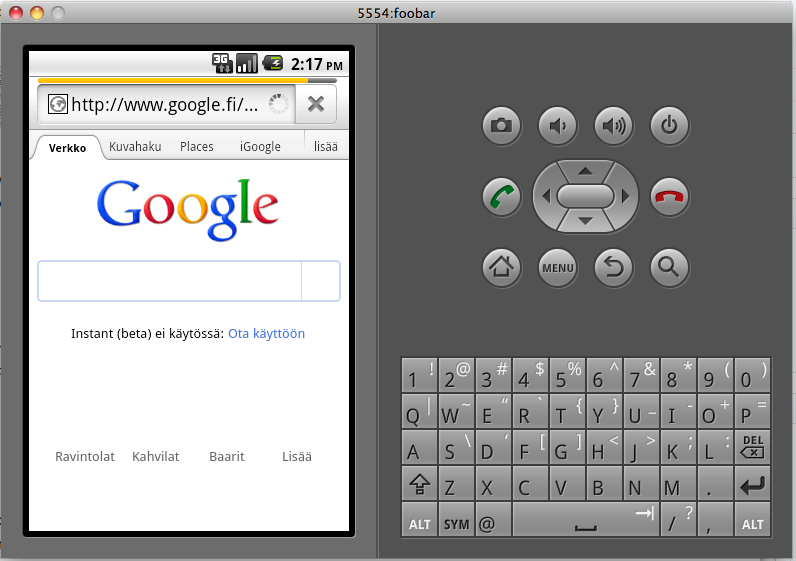Stop page loading with the X button
This screenshot has height=561, width=796.
[316, 105]
